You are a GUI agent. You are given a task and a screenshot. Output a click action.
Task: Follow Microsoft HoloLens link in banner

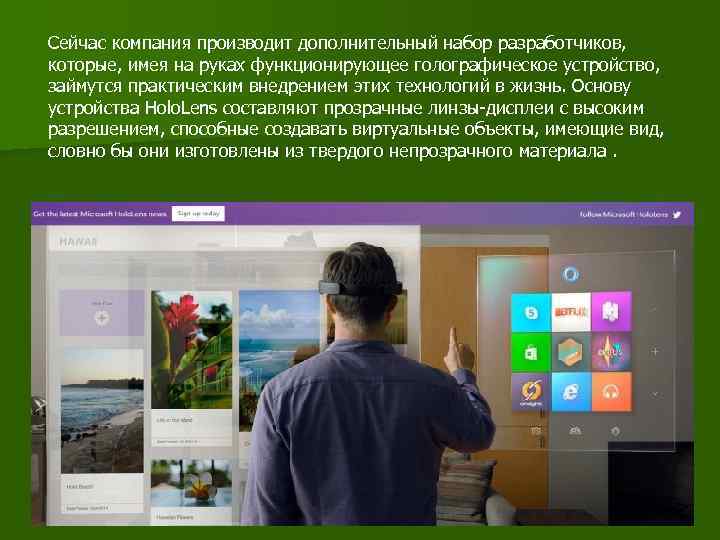(x=624, y=214)
